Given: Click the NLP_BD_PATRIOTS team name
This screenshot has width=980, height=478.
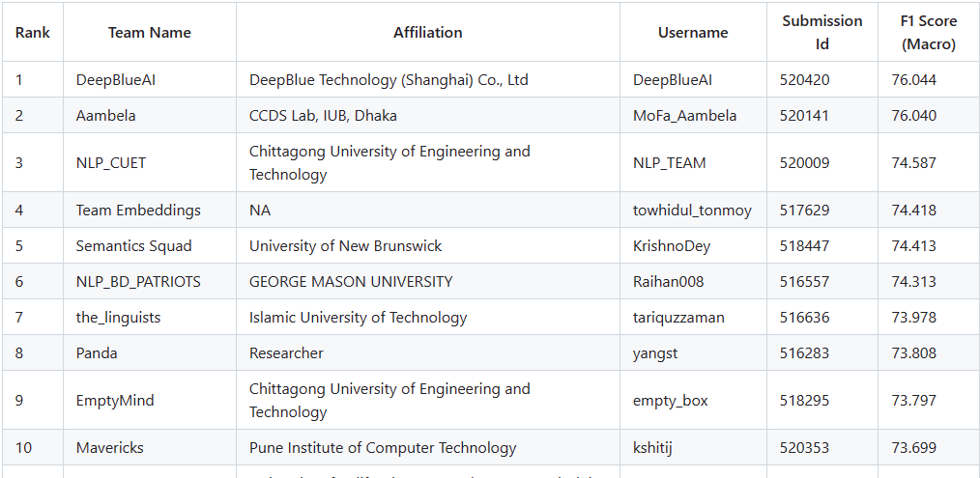Looking at the screenshot, I should [138, 282].
